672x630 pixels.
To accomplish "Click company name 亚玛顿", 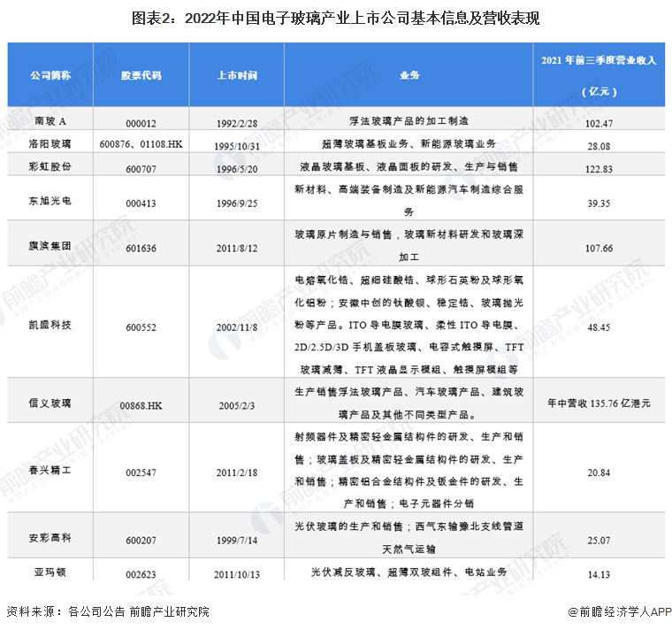I will coord(50,572).
